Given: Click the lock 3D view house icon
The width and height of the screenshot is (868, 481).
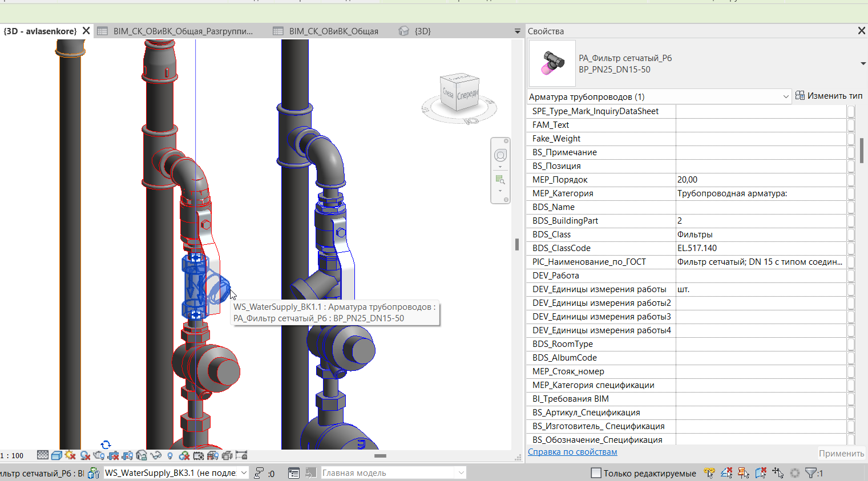Looking at the screenshot, I should coord(142,455).
